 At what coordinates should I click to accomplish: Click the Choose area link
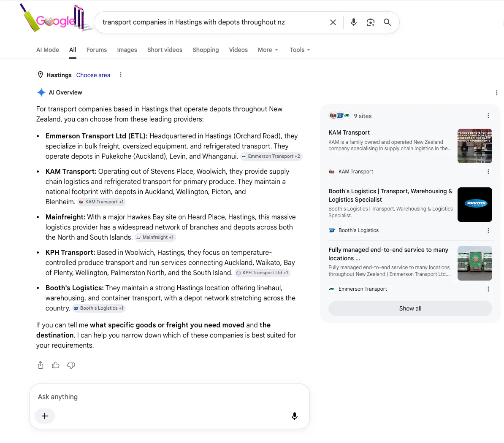(93, 75)
